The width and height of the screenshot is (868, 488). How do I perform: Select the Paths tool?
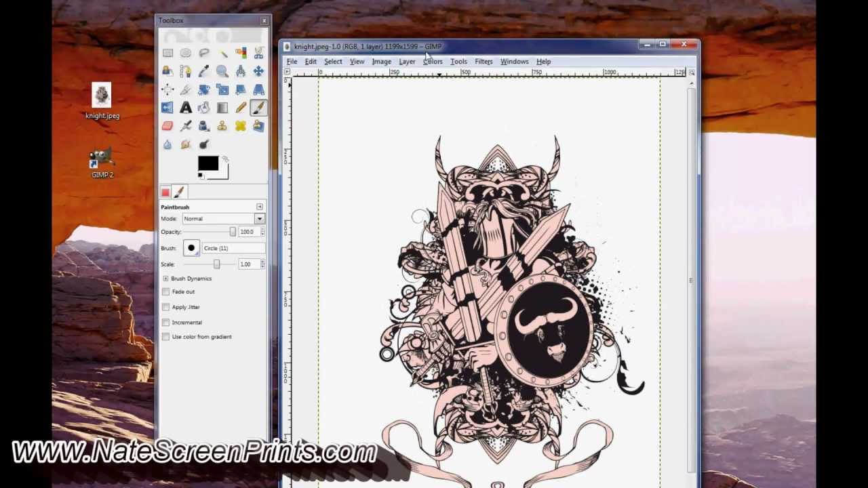[x=186, y=71]
